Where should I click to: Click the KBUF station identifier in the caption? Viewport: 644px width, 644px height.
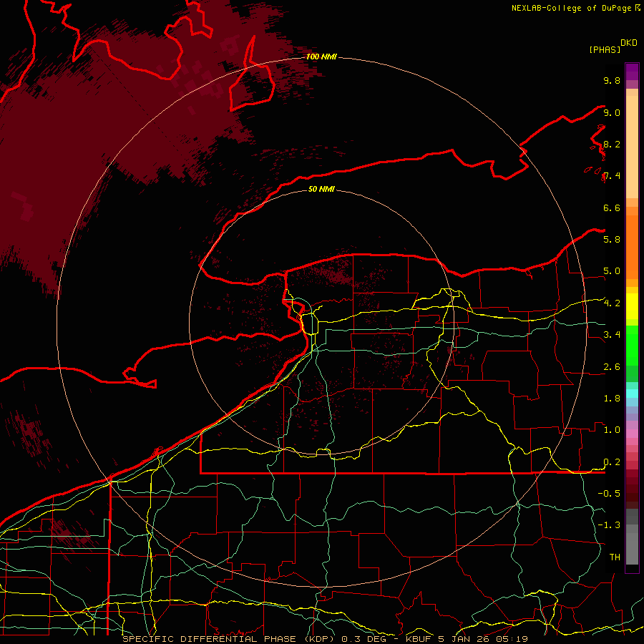(419, 639)
